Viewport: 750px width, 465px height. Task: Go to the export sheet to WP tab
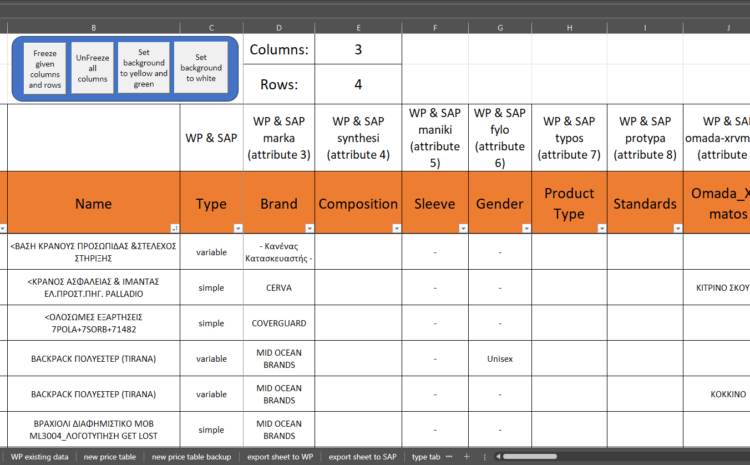tap(280, 457)
